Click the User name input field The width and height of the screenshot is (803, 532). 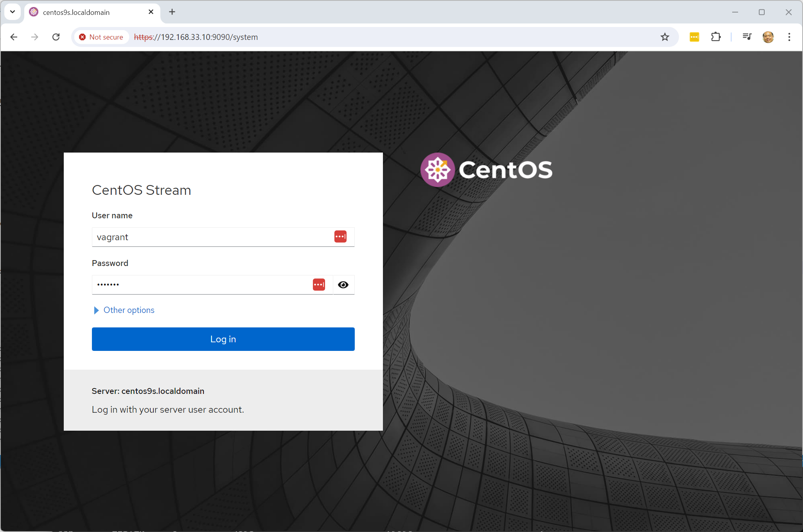click(211, 237)
